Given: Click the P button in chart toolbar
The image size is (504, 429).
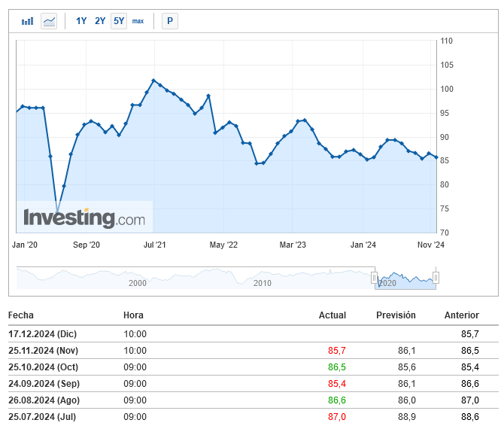Looking at the screenshot, I should point(170,21).
